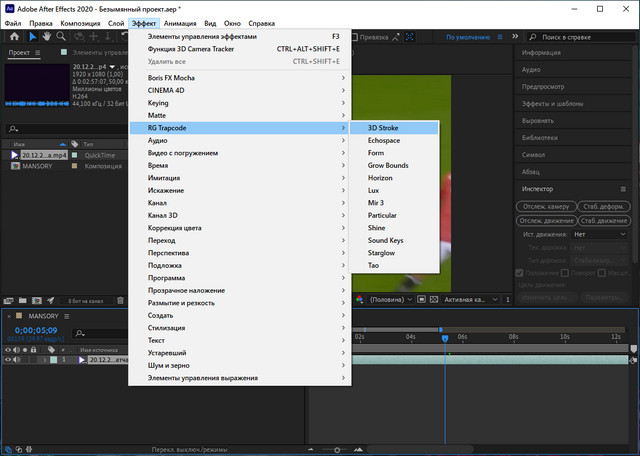Click the trash icon in Project panel
Image resolution: width=640 pixels, height=456 pixels.
[121, 300]
